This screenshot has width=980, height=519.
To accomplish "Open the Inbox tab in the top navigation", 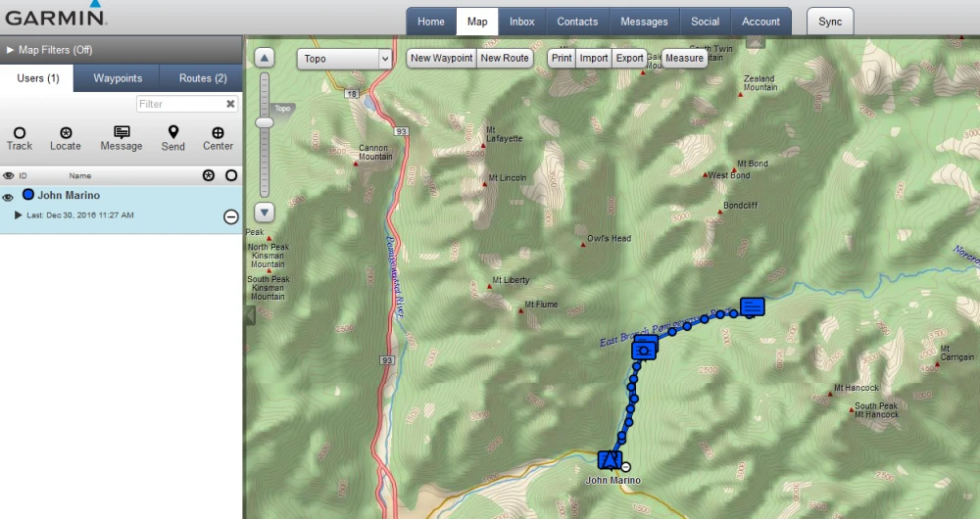I will [522, 22].
